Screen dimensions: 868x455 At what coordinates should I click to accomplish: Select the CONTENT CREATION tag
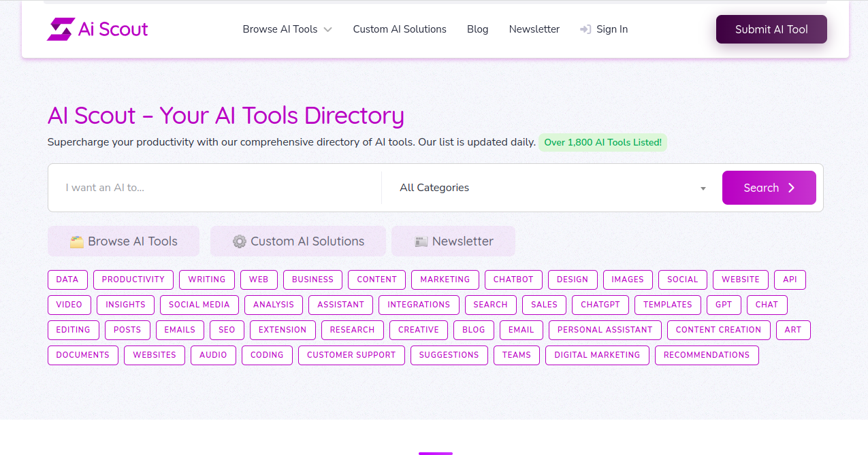(x=719, y=330)
